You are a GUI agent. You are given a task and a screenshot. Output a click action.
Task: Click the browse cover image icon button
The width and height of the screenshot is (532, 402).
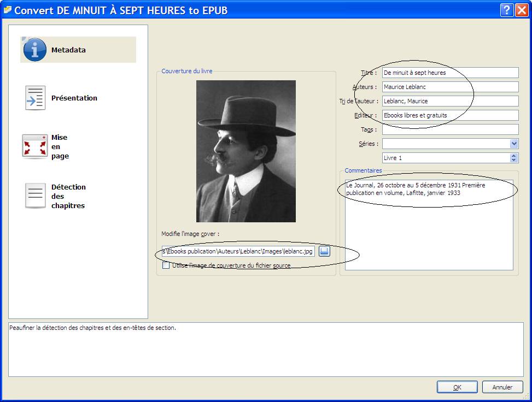point(325,251)
